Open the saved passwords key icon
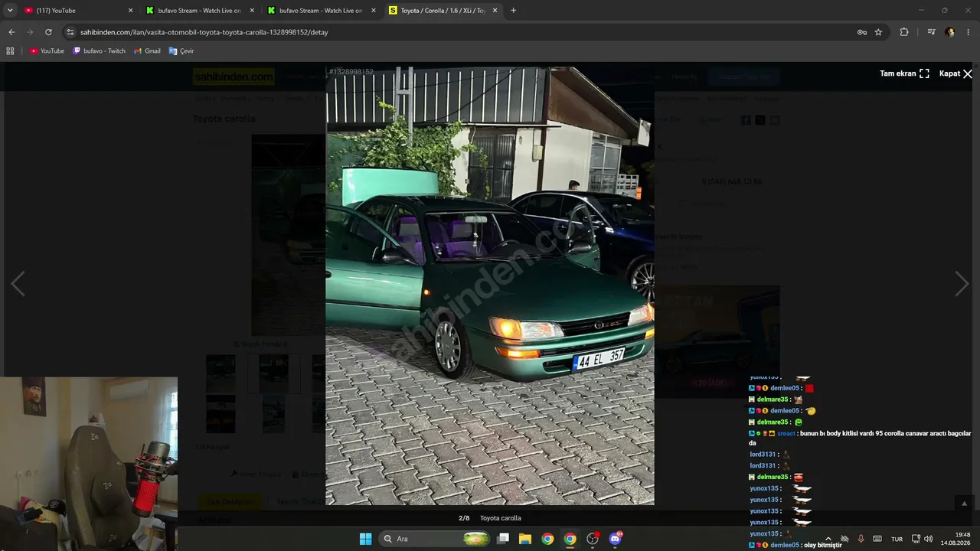 click(x=862, y=32)
